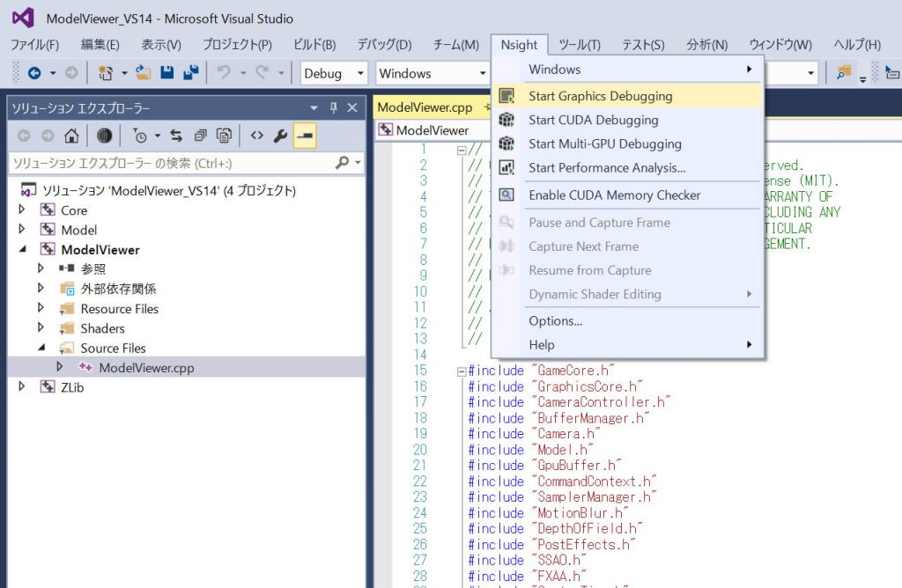Open the Windows platform combo box
The width and height of the screenshot is (902, 588).
tap(432, 73)
